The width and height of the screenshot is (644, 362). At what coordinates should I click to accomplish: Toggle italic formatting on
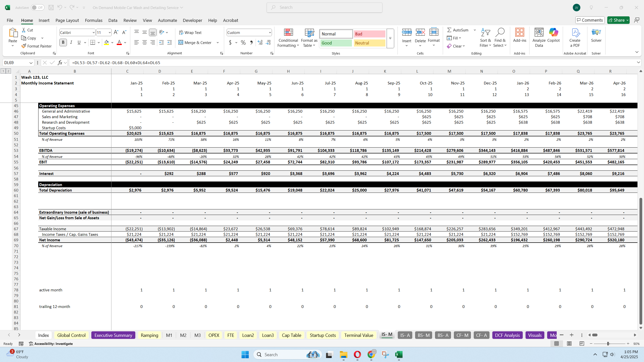[x=71, y=42]
